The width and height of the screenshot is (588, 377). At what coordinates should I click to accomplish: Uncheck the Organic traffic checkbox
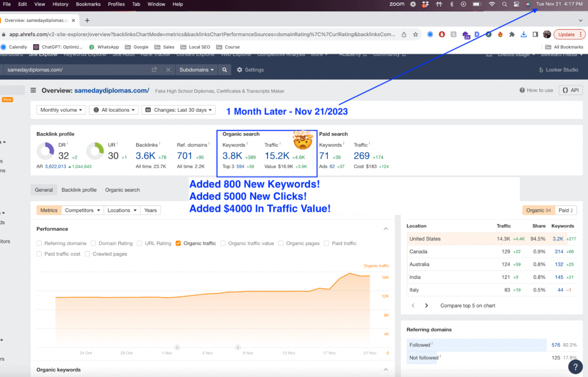coord(178,243)
